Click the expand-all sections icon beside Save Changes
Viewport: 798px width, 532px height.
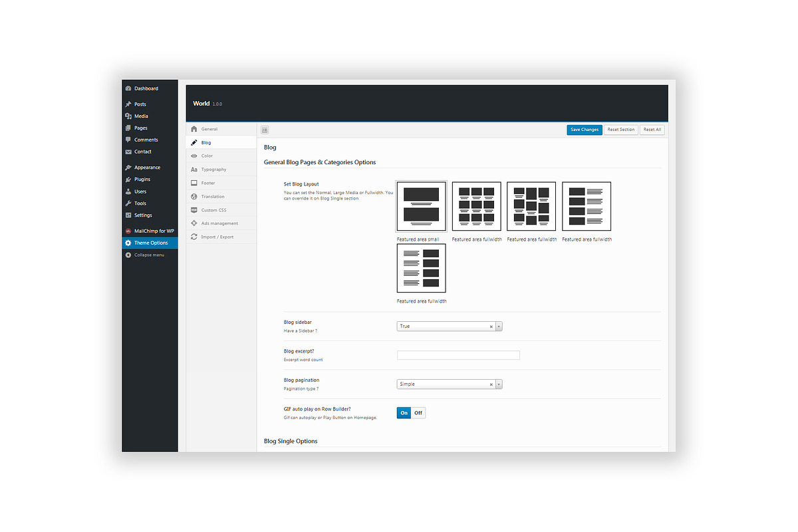click(265, 130)
